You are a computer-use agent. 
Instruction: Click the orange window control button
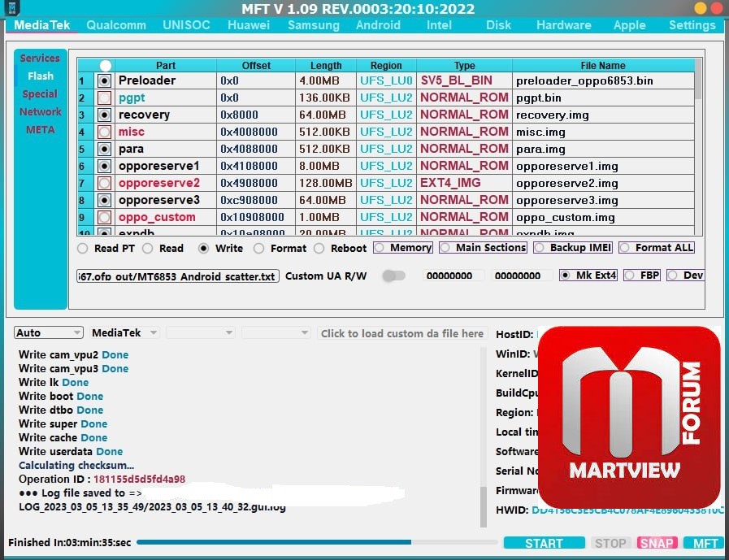coord(701,8)
